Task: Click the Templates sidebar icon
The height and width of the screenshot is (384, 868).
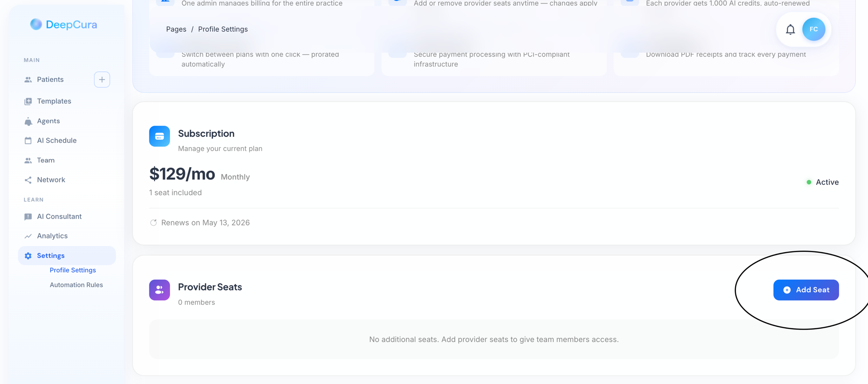Action: pos(28,101)
